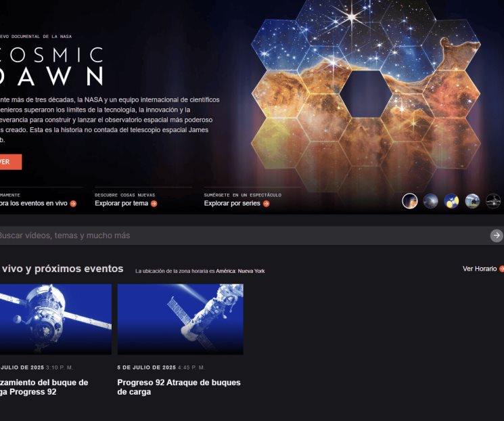
Task: Click the COSMIC DAWN hero title
Action: click(x=51, y=66)
